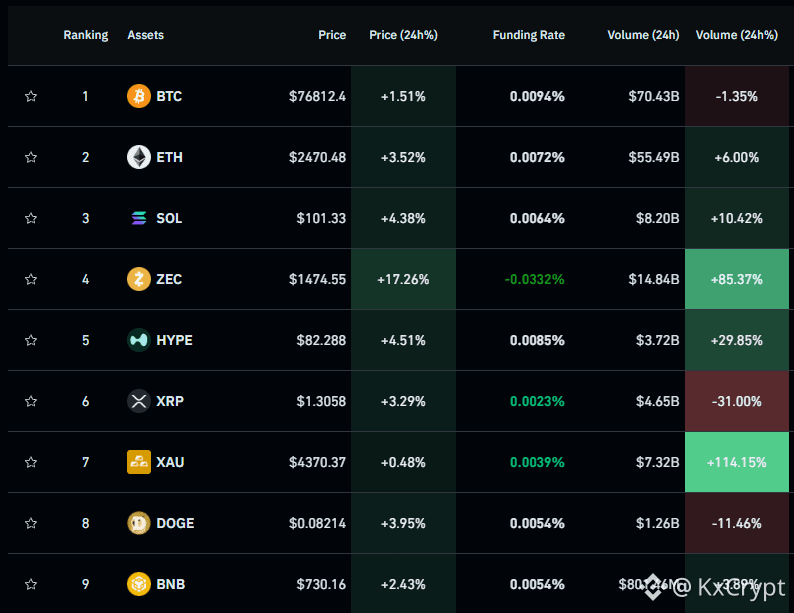
Task: Favorite BTC with its star
Action: (31, 96)
